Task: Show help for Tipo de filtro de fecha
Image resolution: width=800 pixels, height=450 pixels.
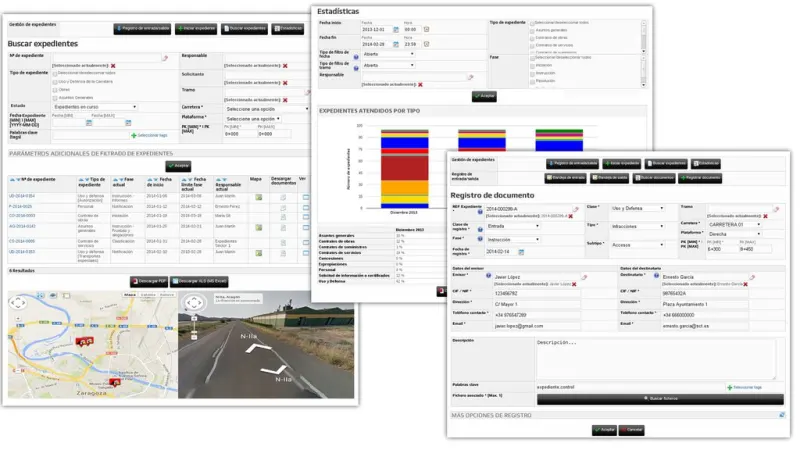Action: coord(356,57)
